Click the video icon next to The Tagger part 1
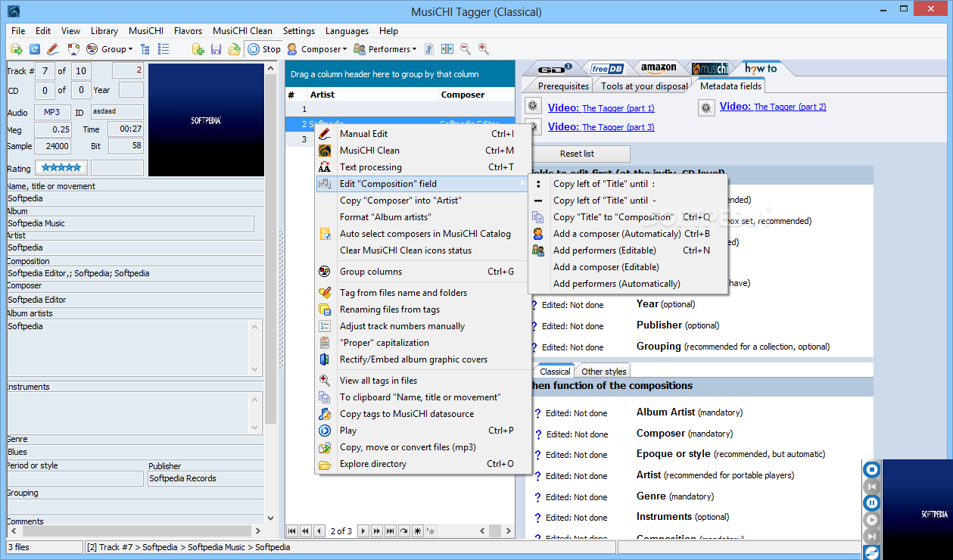The width and height of the screenshot is (953, 560). click(533, 107)
